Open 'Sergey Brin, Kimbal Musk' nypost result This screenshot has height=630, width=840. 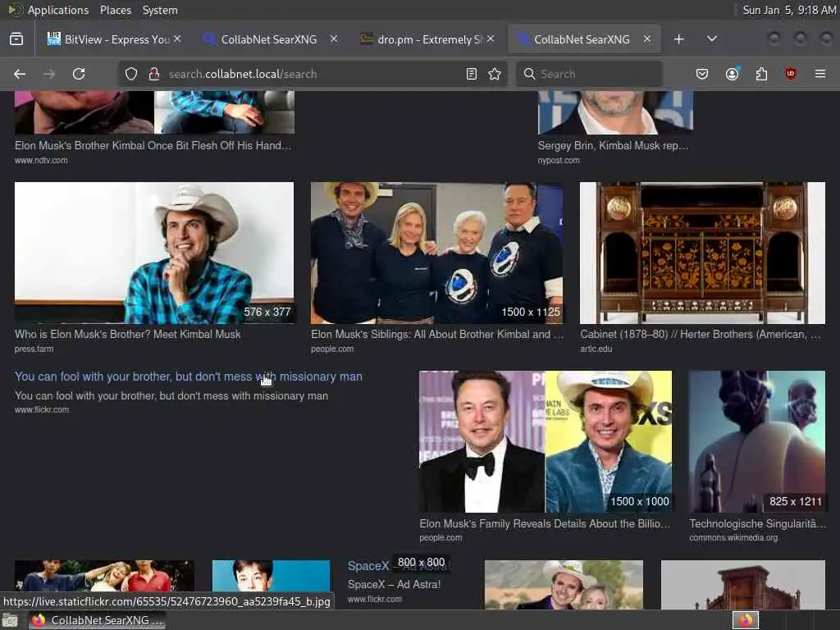tap(613, 145)
